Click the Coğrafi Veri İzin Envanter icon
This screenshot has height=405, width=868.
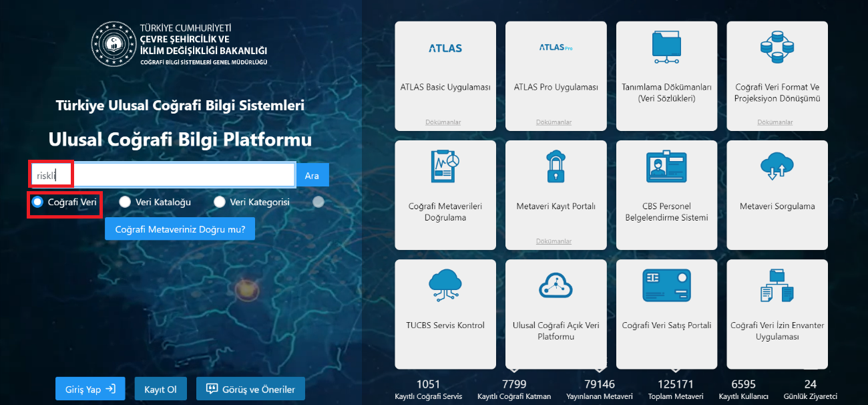(x=777, y=286)
